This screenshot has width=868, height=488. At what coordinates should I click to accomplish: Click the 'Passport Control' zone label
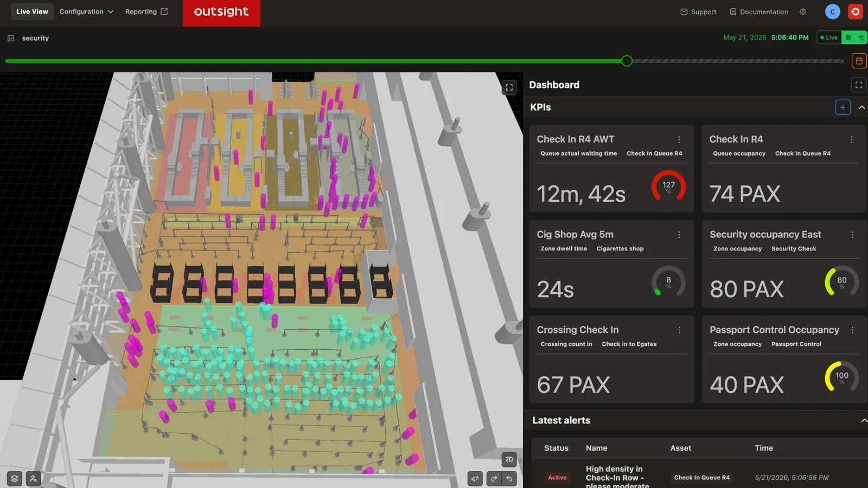tap(796, 344)
